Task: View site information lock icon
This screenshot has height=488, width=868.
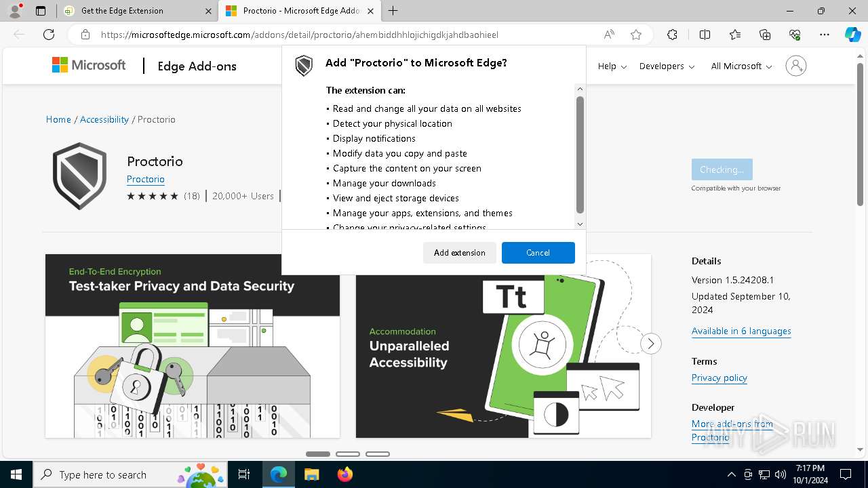Action: 85,35
